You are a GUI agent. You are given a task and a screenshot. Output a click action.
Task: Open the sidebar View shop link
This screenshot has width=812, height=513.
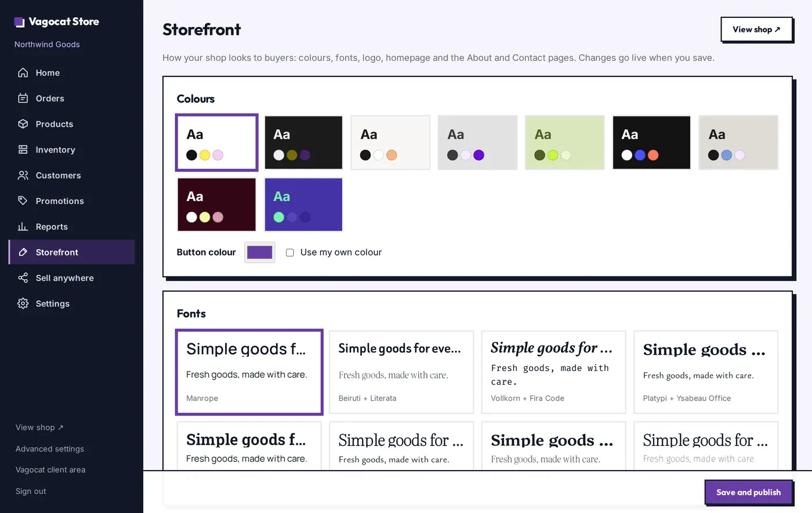coord(39,427)
